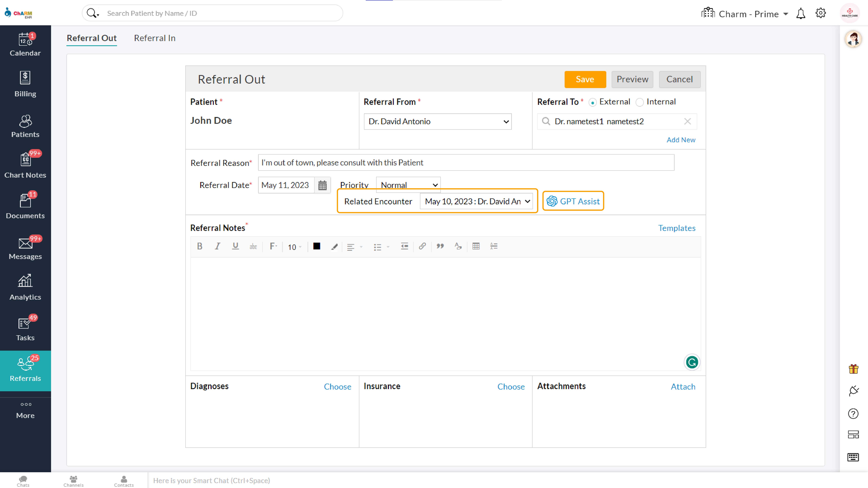Click the insert link icon in the editor

click(422, 246)
